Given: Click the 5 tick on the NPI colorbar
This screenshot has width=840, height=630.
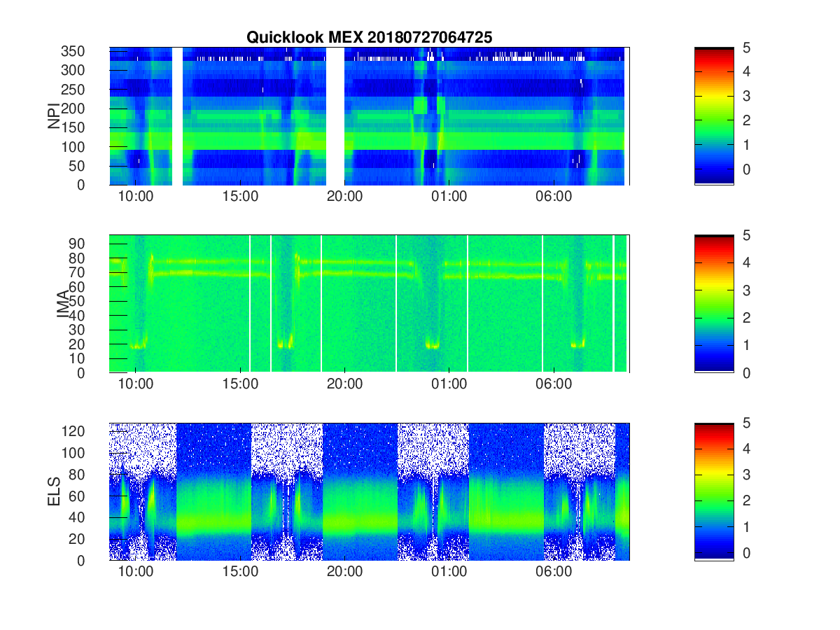Looking at the screenshot, I should [x=747, y=48].
